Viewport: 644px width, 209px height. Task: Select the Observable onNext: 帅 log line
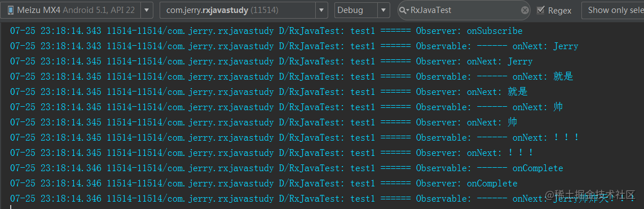click(286, 107)
